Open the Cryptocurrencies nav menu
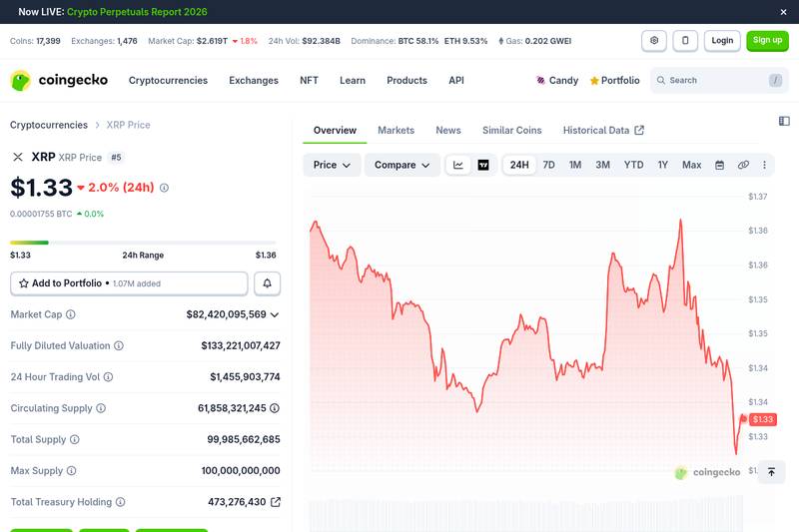The height and width of the screenshot is (532, 799). pyautogui.click(x=168, y=81)
